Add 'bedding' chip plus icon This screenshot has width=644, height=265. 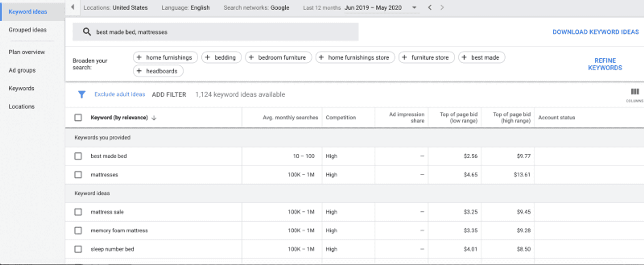(207, 57)
